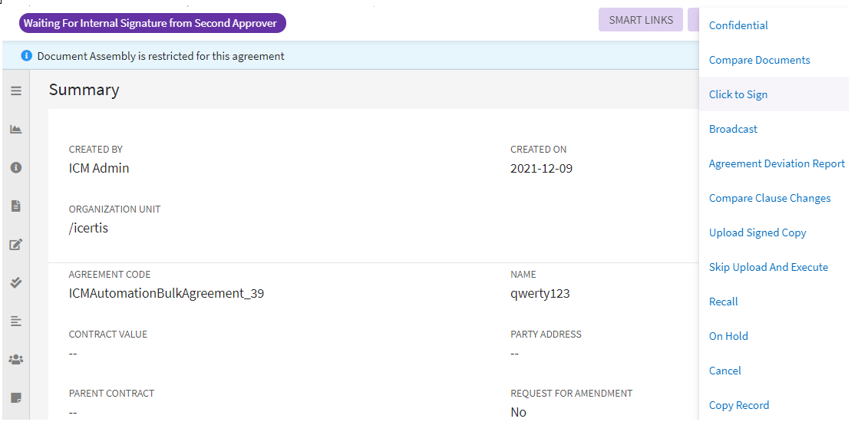
Task: Open Agreement Deviation Report option
Action: point(777,163)
